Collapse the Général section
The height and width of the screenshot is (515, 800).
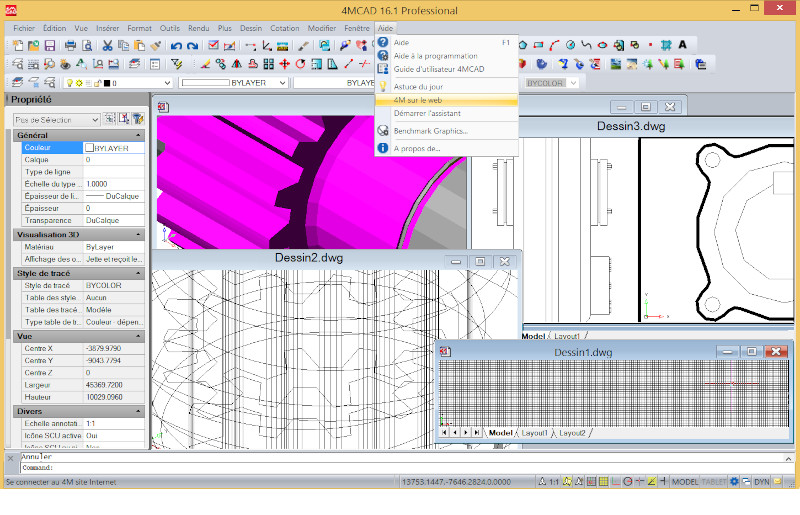[x=138, y=135]
